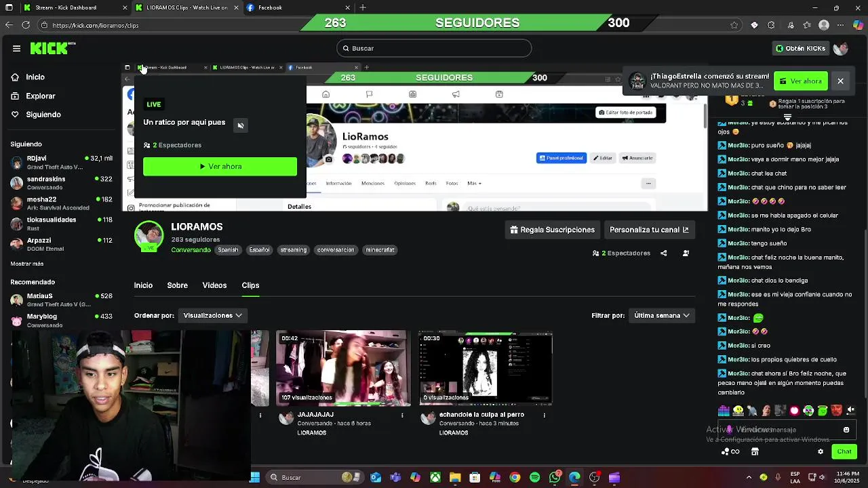Unmute the live stream preview
The height and width of the screenshot is (488, 868).
click(240, 125)
